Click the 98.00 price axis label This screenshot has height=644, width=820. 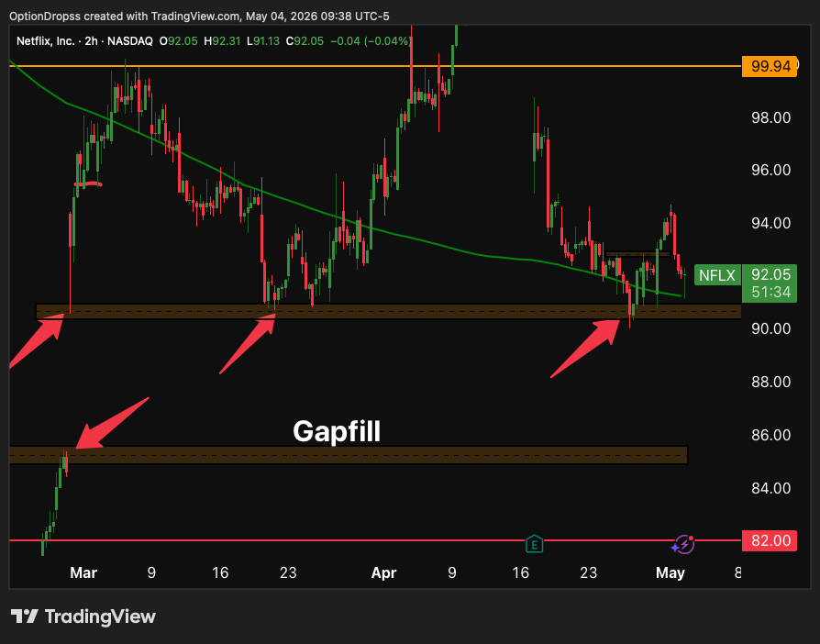click(x=770, y=117)
